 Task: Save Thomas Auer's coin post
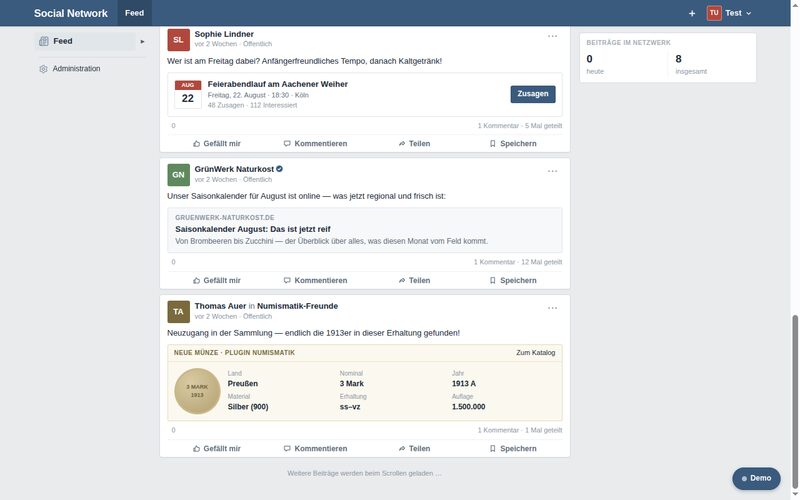513,449
